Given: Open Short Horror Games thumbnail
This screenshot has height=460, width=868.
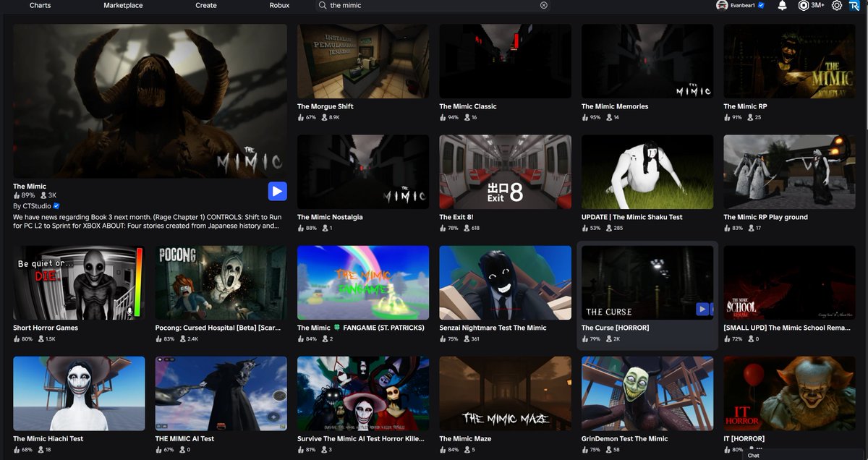Looking at the screenshot, I should tap(79, 283).
